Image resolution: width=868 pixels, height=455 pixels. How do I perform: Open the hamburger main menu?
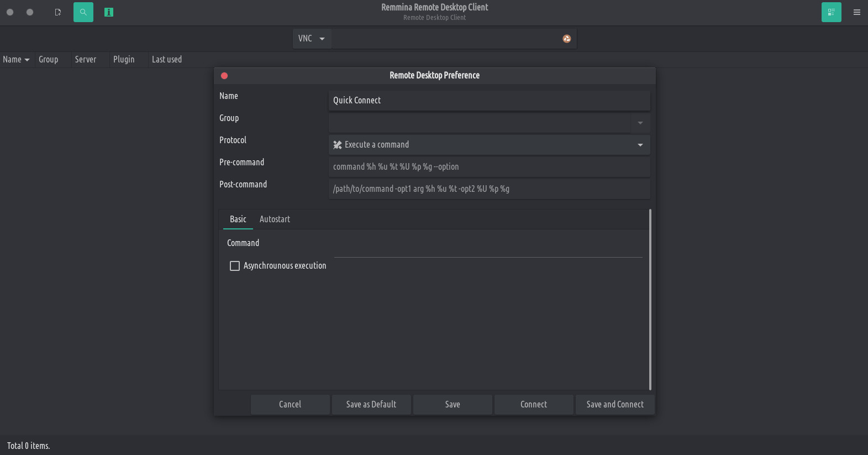[857, 12]
